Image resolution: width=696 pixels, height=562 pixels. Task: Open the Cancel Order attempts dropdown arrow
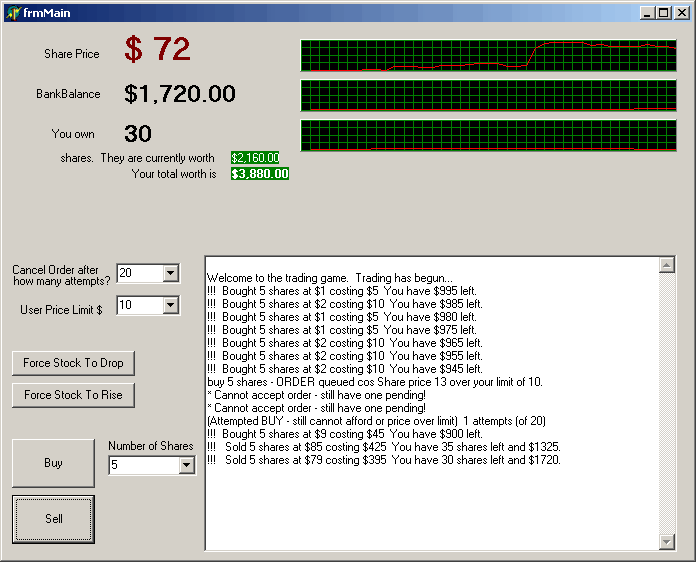[170, 273]
